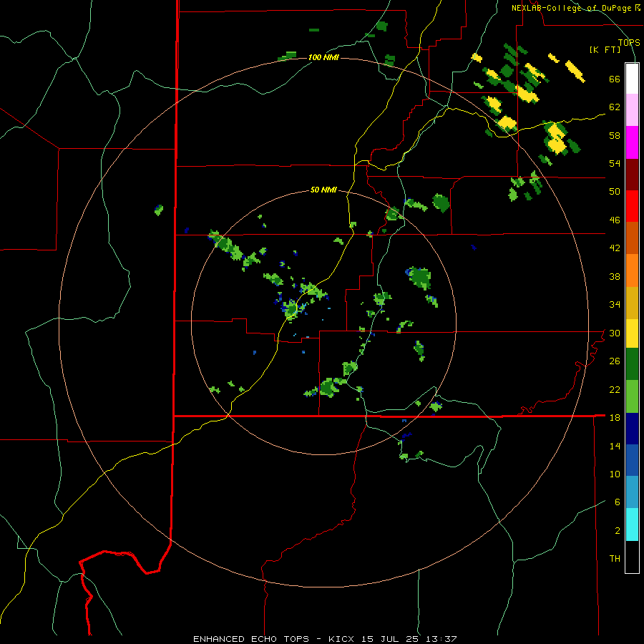Click the 50 value beside the legend bar
This screenshot has width=644, height=644.
(615, 192)
